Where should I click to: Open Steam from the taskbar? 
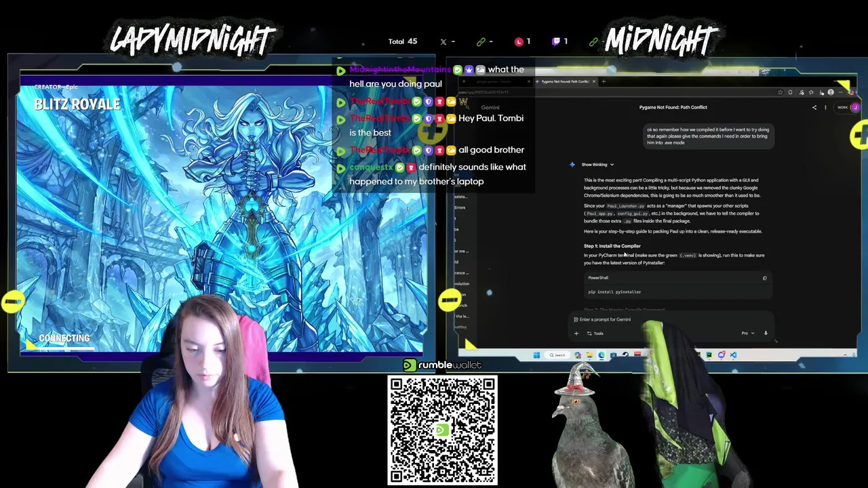pos(625,355)
